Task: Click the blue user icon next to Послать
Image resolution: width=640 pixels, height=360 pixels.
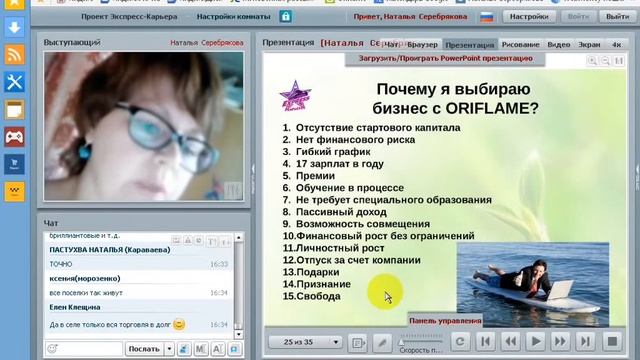Action: (184, 349)
